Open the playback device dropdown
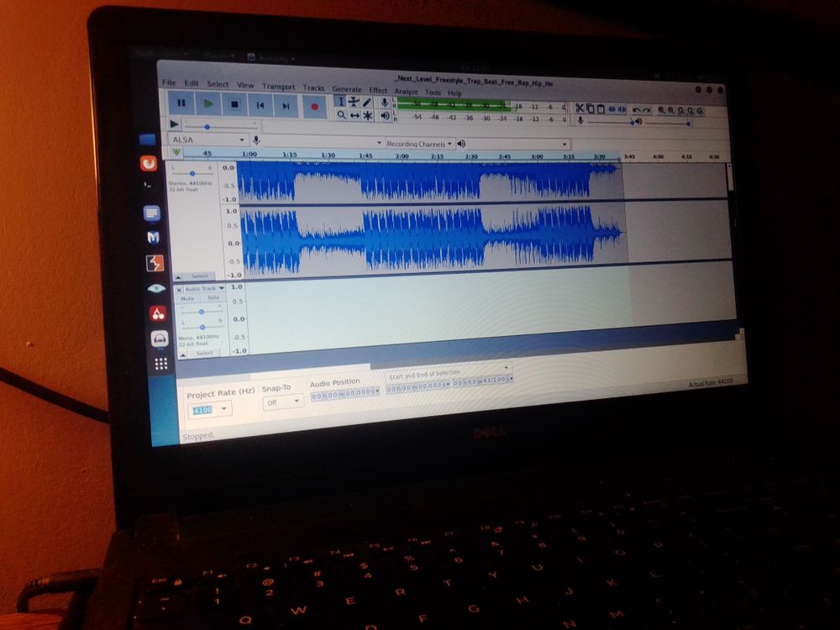This screenshot has width=840, height=630. pyautogui.click(x=517, y=144)
